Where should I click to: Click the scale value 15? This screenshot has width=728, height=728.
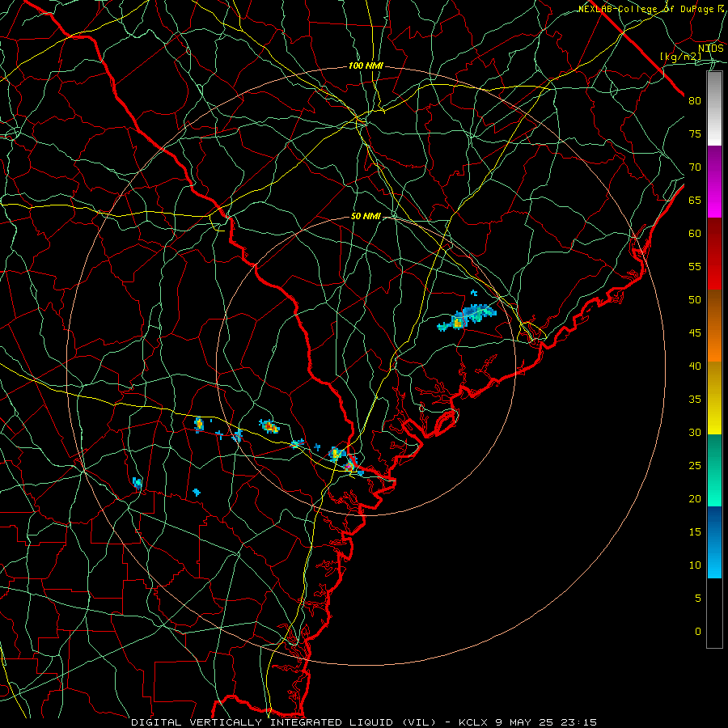[x=695, y=532]
